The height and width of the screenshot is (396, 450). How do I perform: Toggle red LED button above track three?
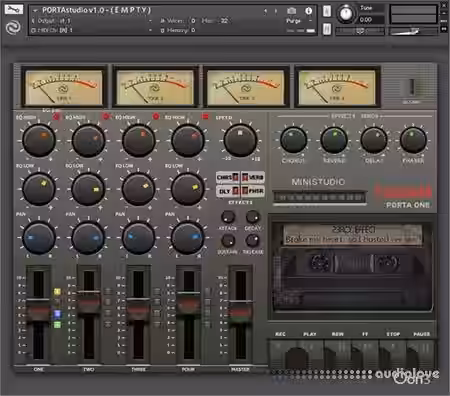coord(156,116)
